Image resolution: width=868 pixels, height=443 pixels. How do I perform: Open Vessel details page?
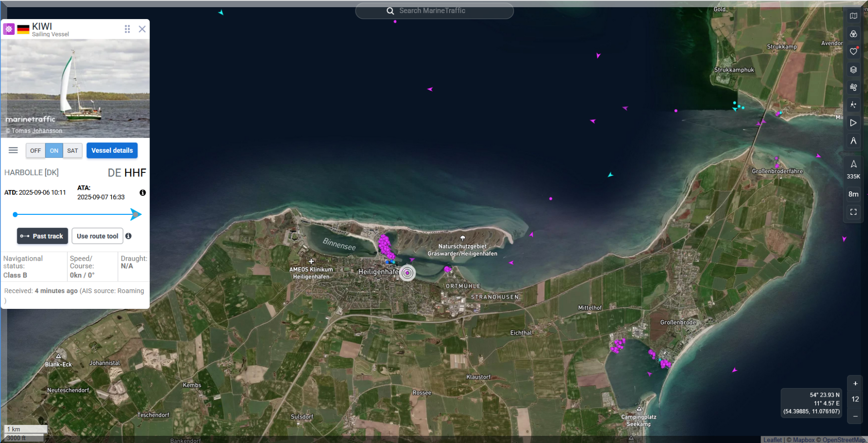(112, 150)
